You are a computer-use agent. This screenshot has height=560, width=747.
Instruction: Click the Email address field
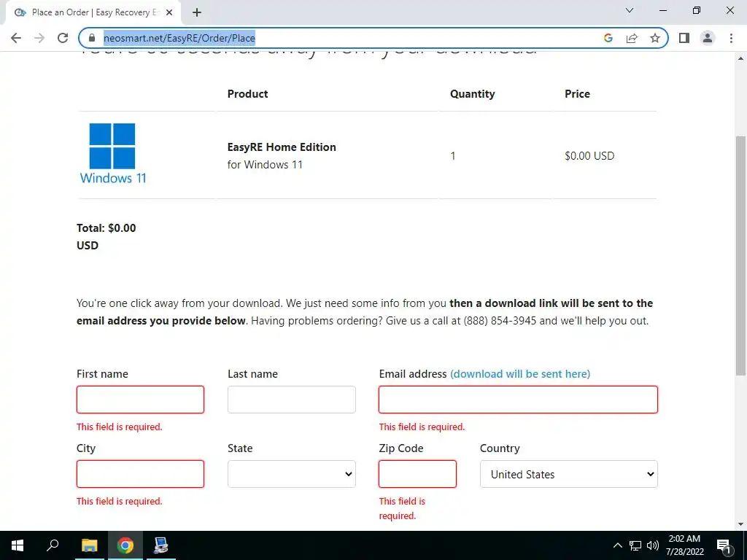click(x=518, y=400)
